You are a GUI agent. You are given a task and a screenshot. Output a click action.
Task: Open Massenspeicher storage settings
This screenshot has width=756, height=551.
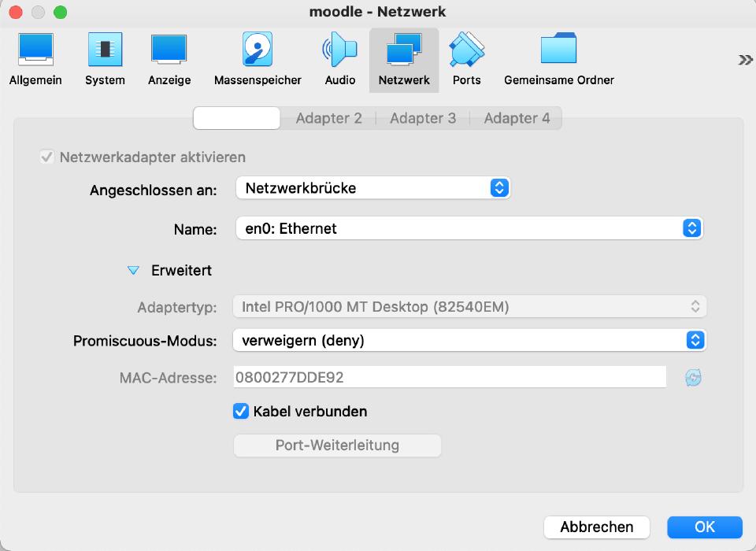click(258, 60)
